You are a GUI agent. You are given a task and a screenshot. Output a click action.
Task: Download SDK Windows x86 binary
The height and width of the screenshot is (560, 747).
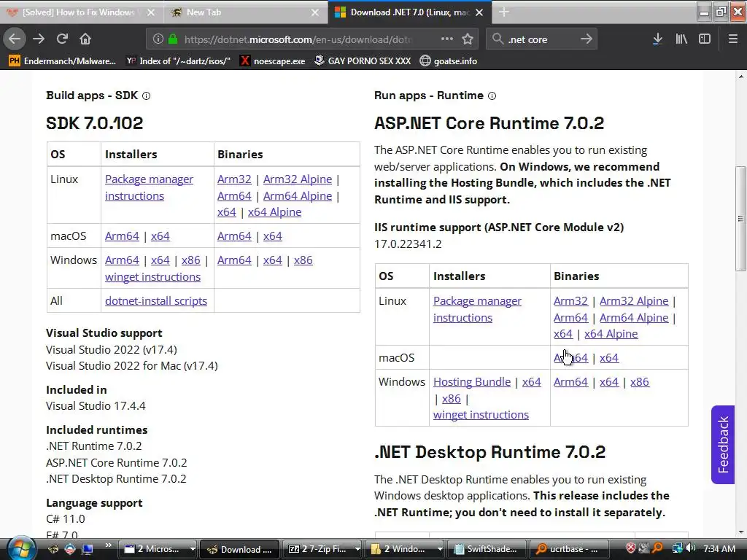[303, 260]
